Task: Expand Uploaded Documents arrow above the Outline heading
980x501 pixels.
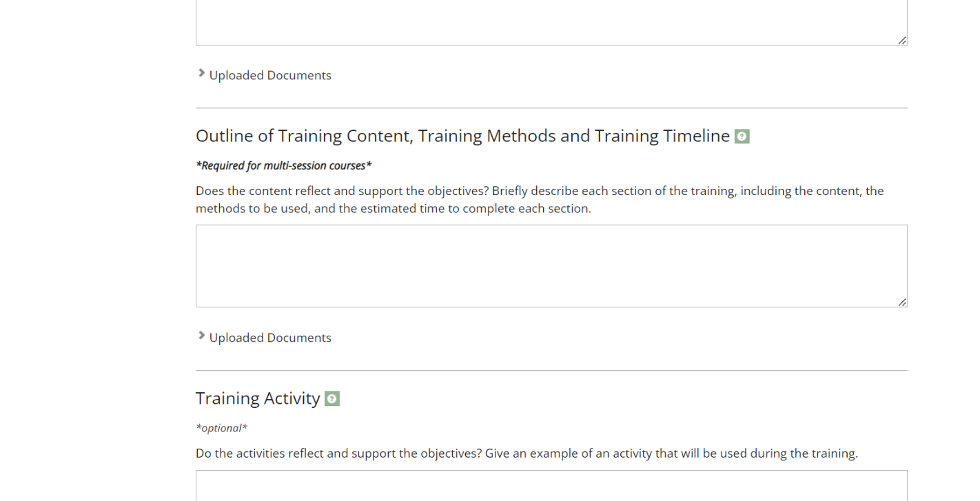Action: (x=201, y=73)
